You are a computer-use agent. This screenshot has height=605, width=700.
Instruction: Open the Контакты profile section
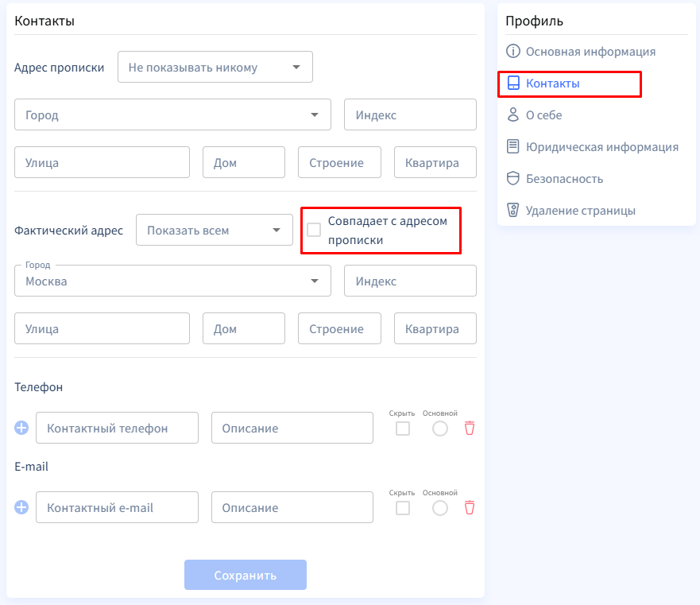click(x=552, y=83)
